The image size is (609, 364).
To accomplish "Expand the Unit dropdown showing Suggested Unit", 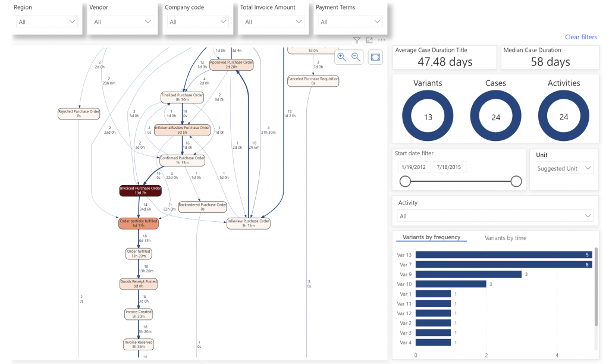I will point(563,168).
